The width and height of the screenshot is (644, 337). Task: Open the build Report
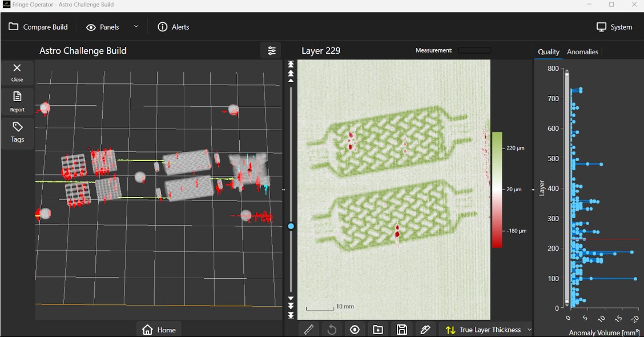(17, 102)
